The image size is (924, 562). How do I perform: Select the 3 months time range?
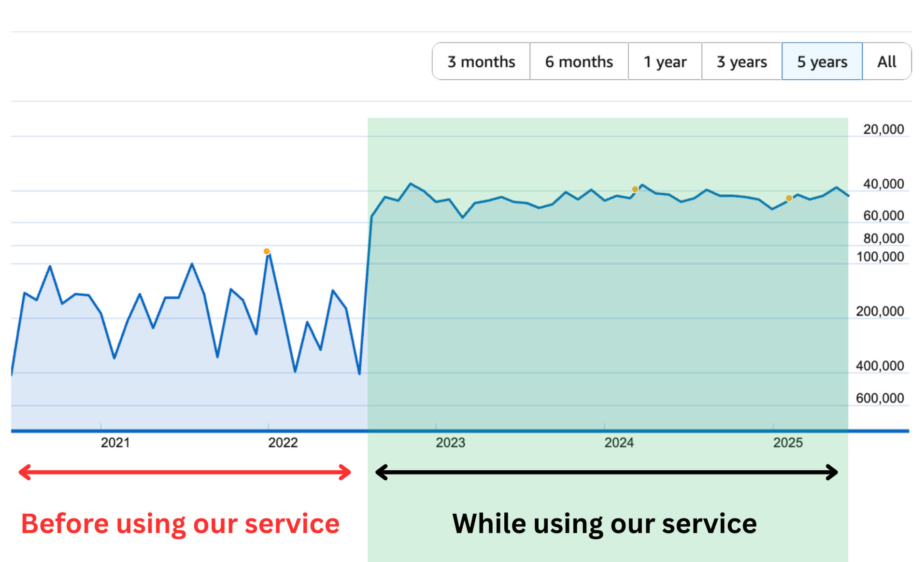[481, 61]
